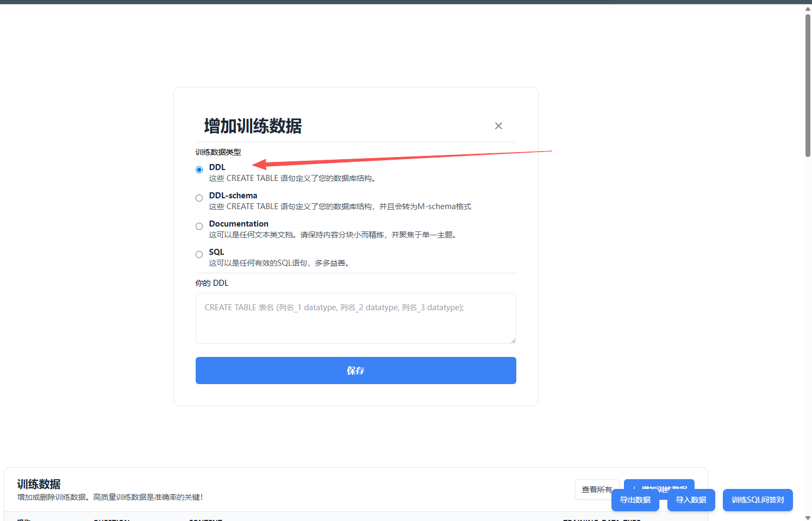This screenshot has height=521, width=812.
Task: Close the 增加训练数据 dialog
Action: click(x=498, y=126)
